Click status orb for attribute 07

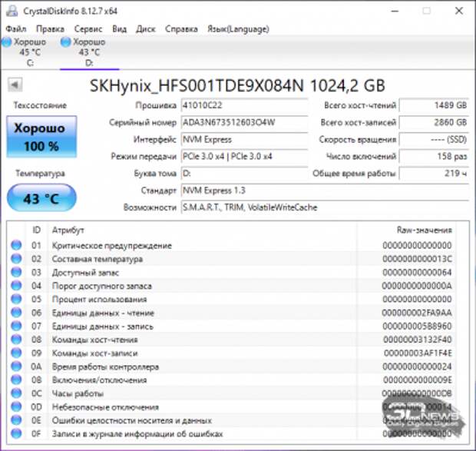[16, 326]
